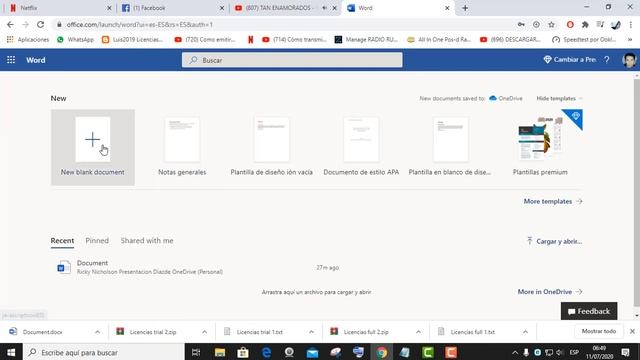This screenshot has width=640, height=360.
Task: Open Plantilla en blanco de diseño template
Action: (450, 147)
